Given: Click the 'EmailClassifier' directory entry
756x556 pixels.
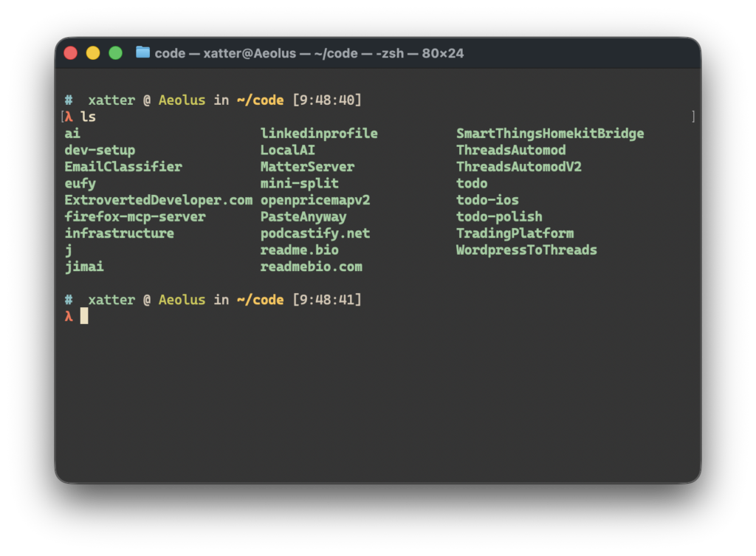Looking at the screenshot, I should click(123, 167).
